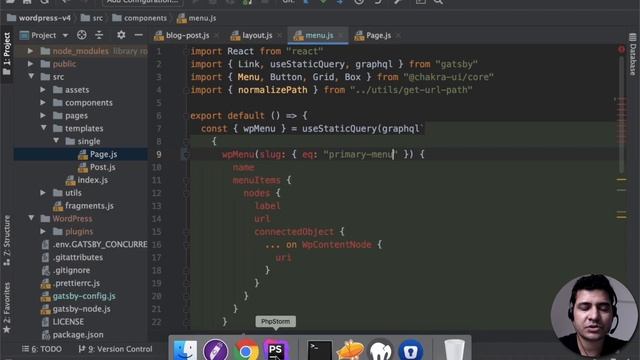The width and height of the screenshot is (640, 360).
Task: Collapse the WordPress folder arrow
Action: (31, 218)
